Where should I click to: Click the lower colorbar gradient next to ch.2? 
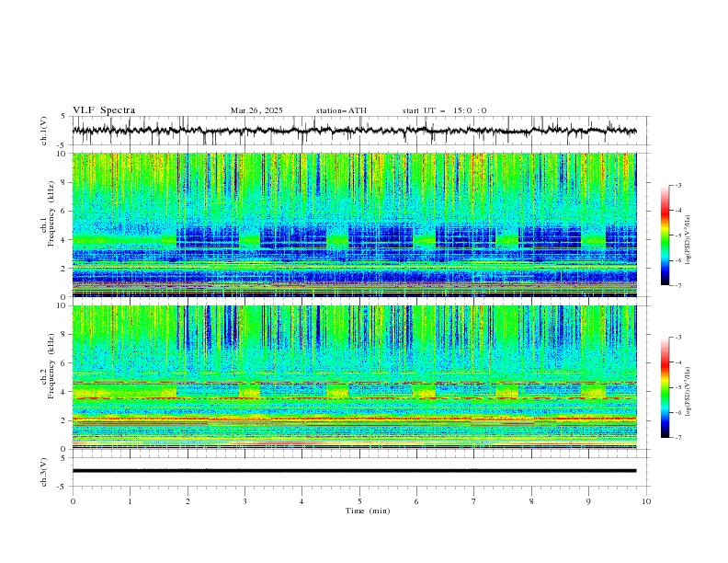click(x=665, y=387)
